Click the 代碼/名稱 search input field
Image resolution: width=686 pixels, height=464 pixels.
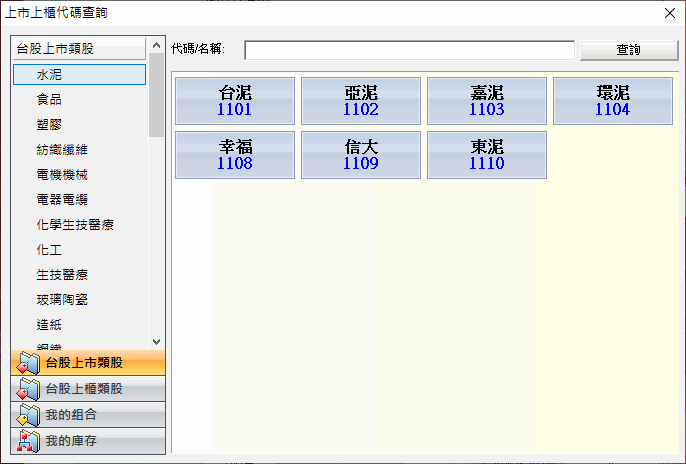coord(409,50)
